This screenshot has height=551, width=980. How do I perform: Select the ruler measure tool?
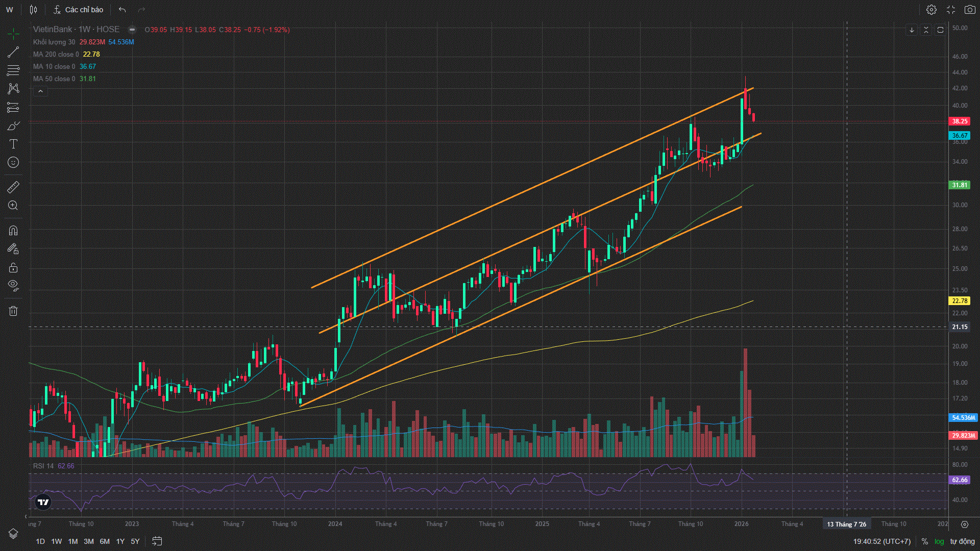click(13, 187)
